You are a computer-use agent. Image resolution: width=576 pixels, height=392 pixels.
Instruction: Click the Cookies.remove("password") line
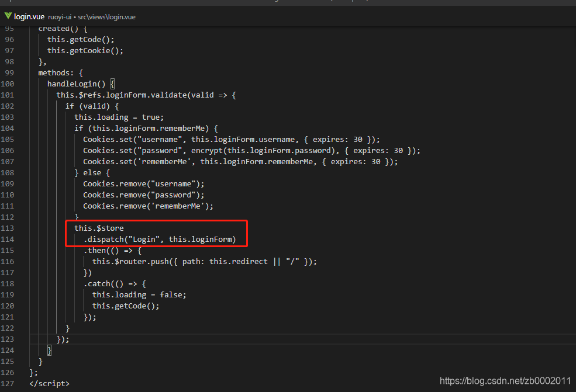click(x=143, y=195)
